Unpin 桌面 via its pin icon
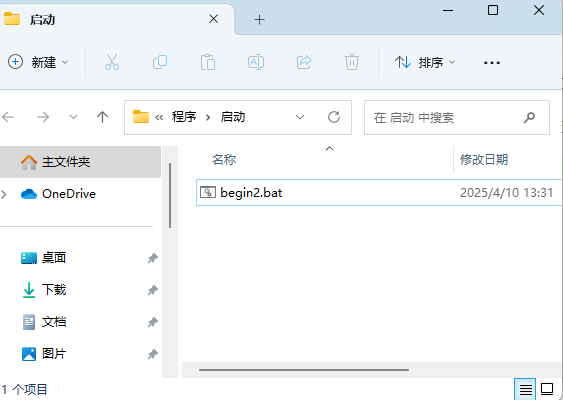The width and height of the screenshot is (563, 400). (x=153, y=258)
